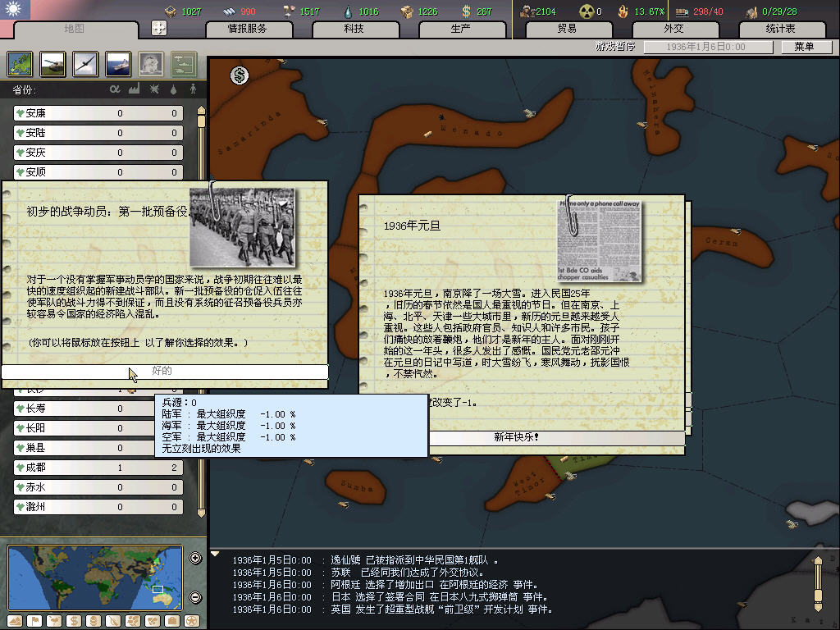Screen dimensions: 840x630
Task: Select the 安庆 province row
Action: 98,153
